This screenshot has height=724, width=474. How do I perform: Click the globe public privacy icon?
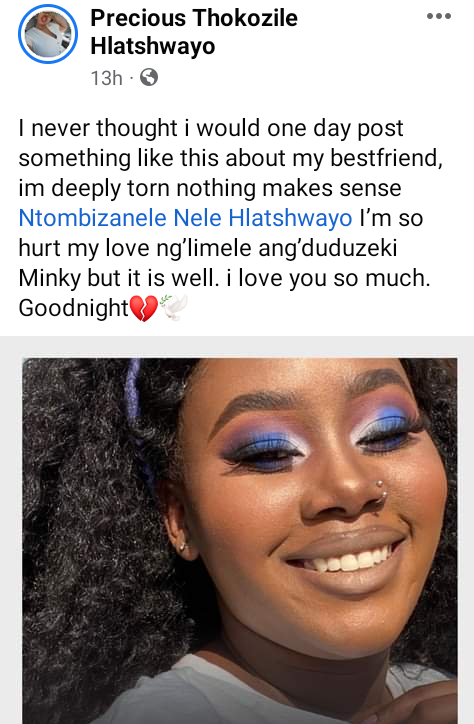149,77
